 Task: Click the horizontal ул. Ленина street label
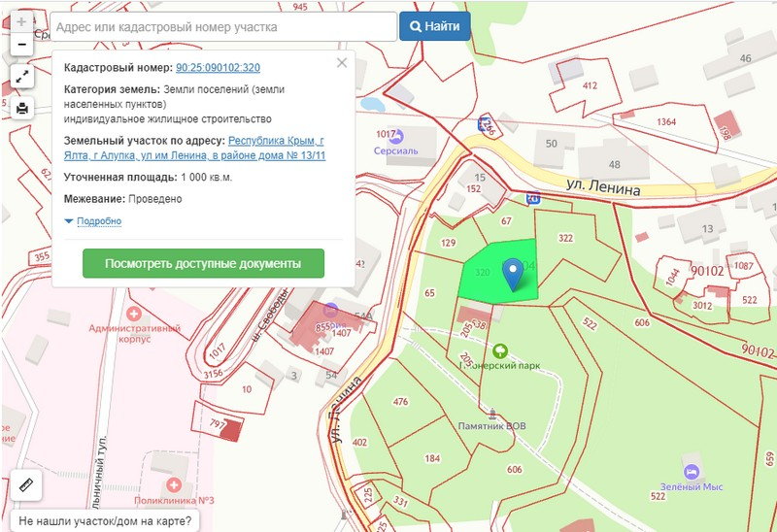603,186
